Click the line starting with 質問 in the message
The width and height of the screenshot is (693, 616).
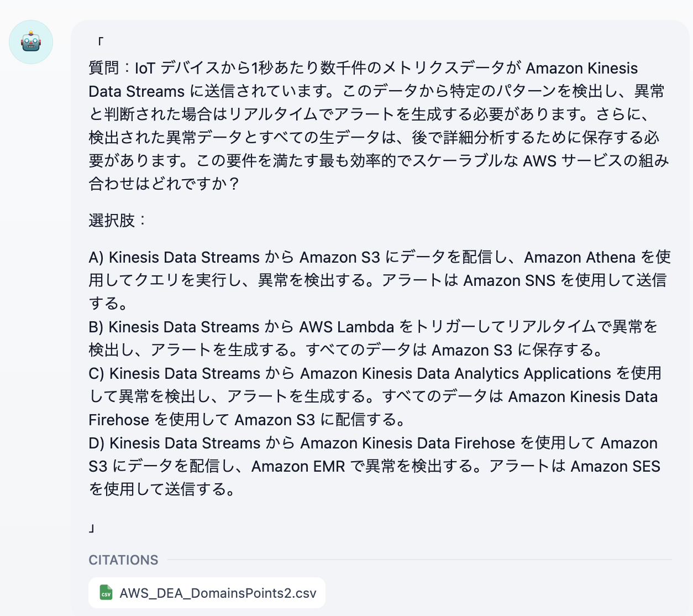363,68
